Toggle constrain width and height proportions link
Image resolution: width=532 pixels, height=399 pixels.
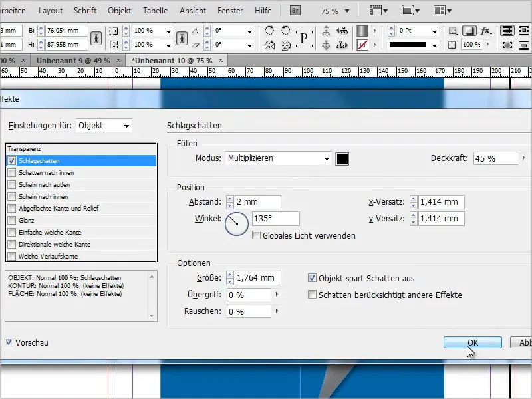coord(96,38)
